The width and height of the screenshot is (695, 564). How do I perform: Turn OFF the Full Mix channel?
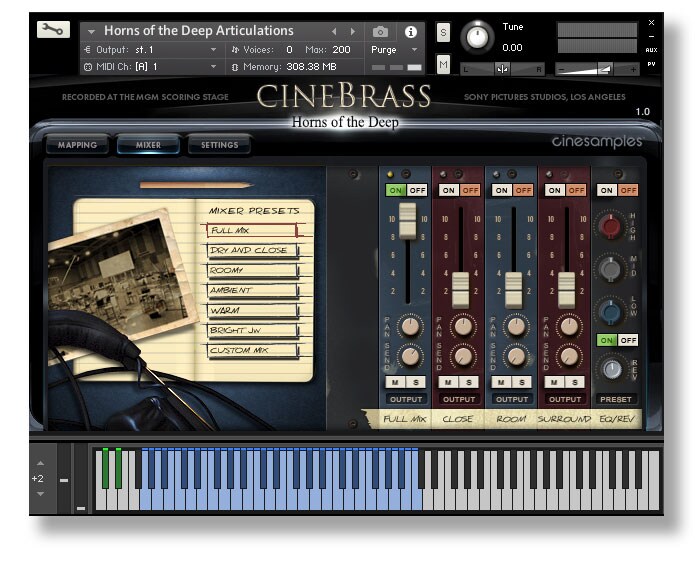click(x=416, y=190)
